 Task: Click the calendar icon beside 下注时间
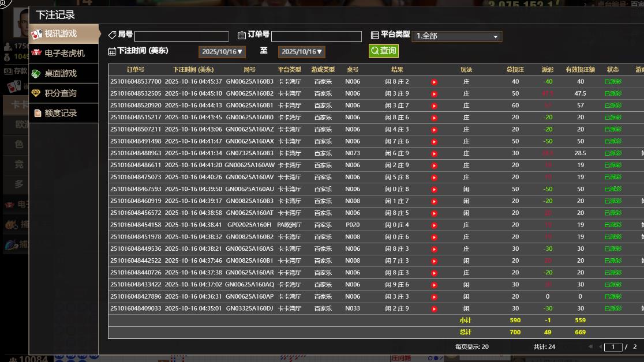[112, 51]
